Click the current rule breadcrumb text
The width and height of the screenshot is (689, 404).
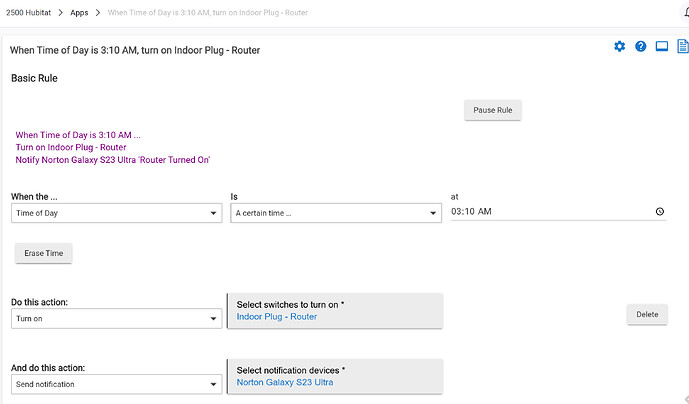(207, 13)
